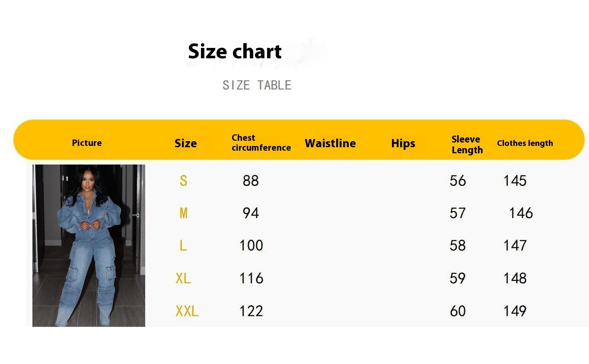
Task: Click chest value 116 for size XL
Action: tap(252, 278)
